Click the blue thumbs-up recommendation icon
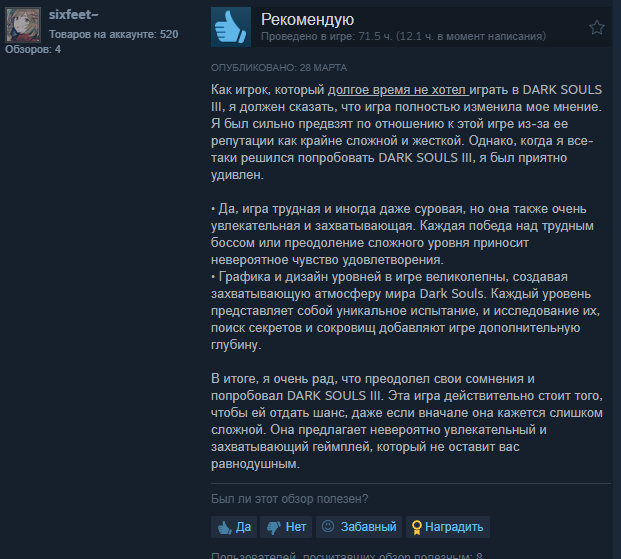 (x=231, y=27)
